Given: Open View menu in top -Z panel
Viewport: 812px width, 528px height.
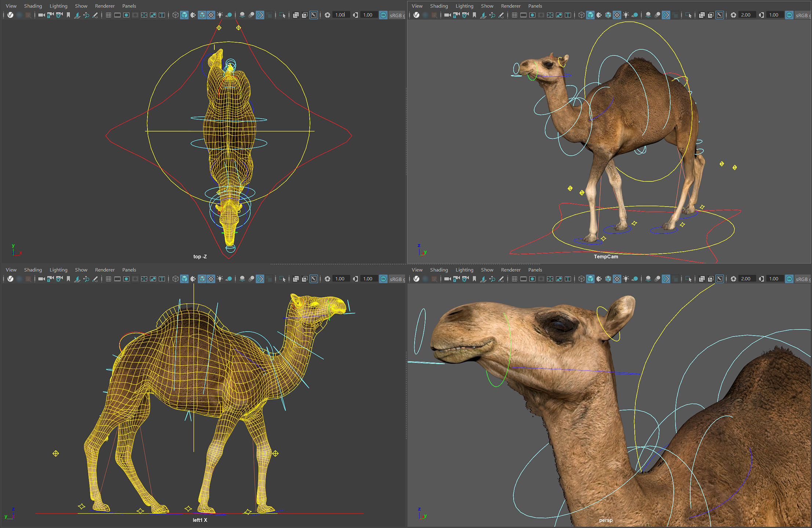Looking at the screenshot, I should pos(11,6).
